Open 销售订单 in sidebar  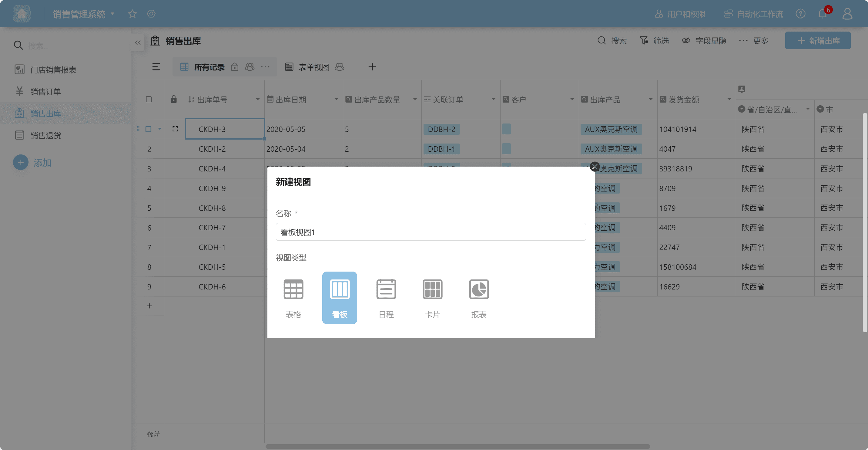pos(65,91)
